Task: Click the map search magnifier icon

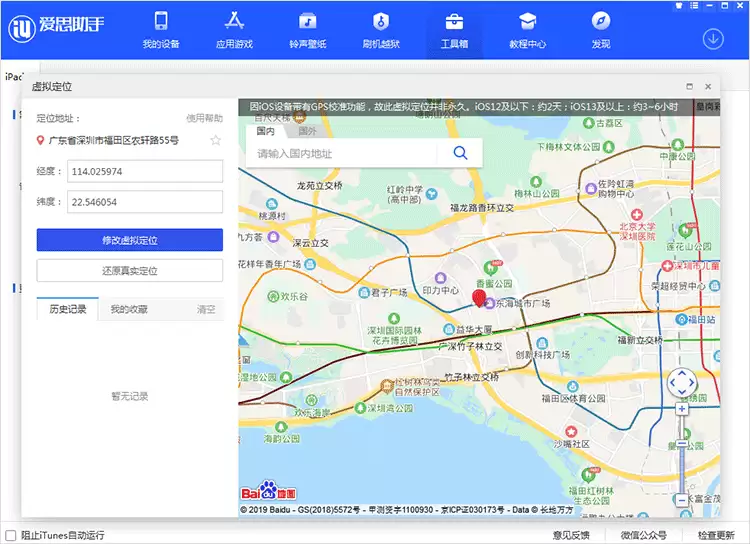Action: pos(460,153)
